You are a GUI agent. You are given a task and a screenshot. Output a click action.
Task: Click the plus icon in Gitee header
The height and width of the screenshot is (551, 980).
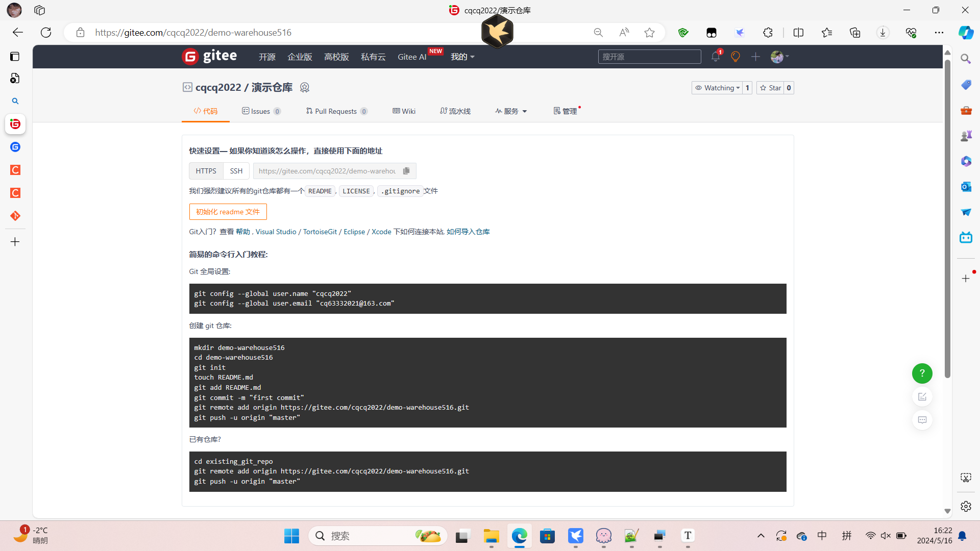coord(755,57)
